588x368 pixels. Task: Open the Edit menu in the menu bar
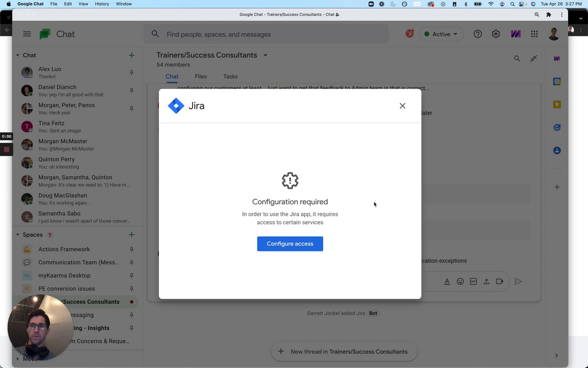coord(68,4)
